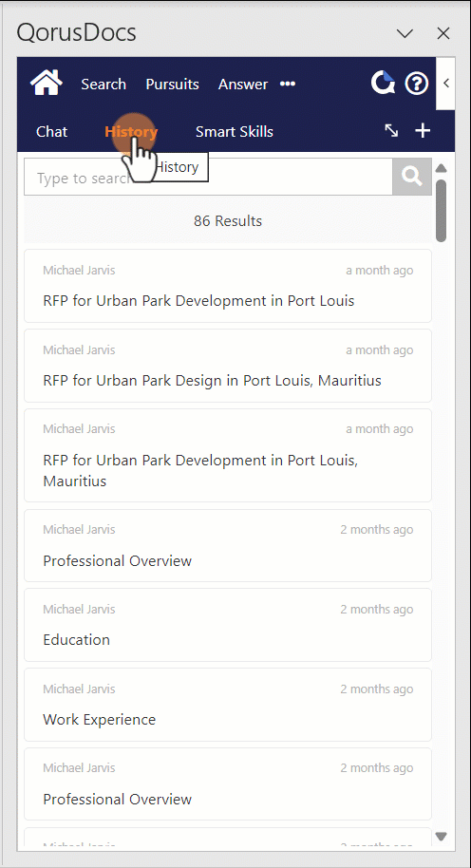Open the QorusDocs pane options dropdown arrow
This screenshot has height=868, width=471.
405,34
